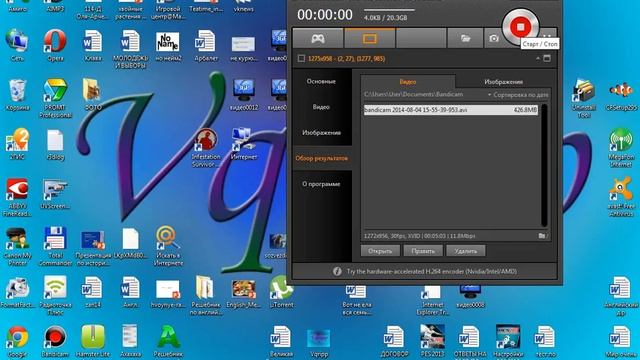Launch Радиоточка Плюс desktop shortcut
640x360 pixels.
(55, 296)
